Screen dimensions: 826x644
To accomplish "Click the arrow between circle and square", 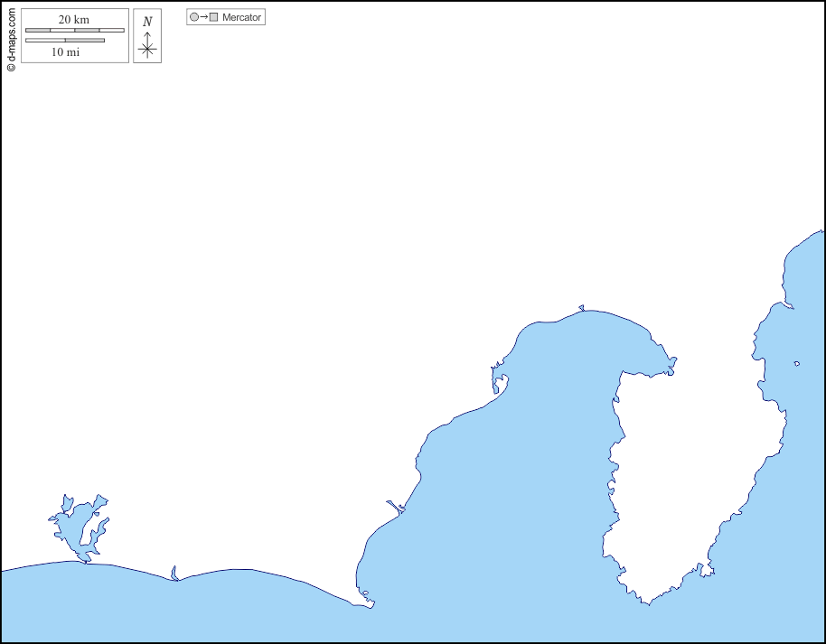I will pos(203,17).
